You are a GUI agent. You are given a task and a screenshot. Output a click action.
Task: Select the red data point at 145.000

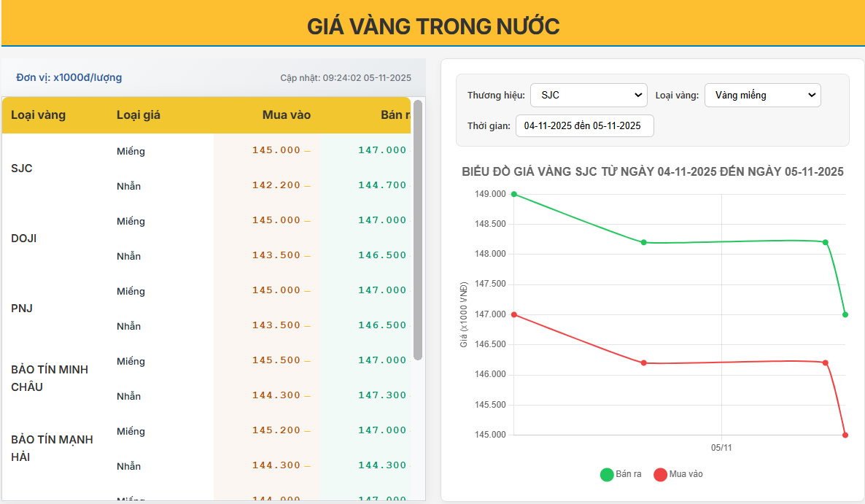pyautogui.click(x=845, y=435)
